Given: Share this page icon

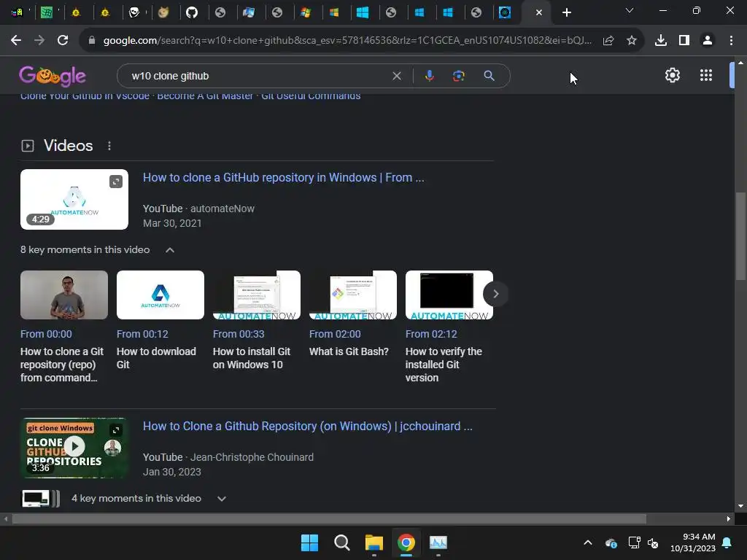Looking at the screenshot, I should point(608,41).
